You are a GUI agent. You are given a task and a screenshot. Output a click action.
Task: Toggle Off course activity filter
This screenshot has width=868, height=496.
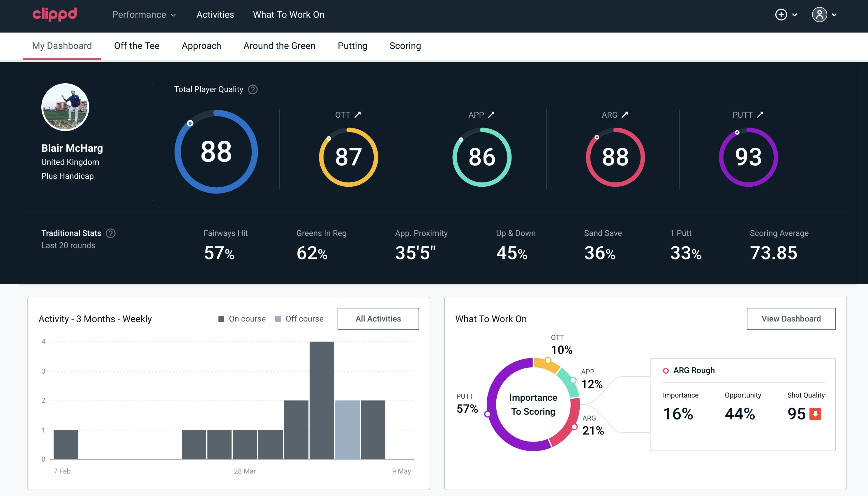pyautogui.click(x=298, y=318)
